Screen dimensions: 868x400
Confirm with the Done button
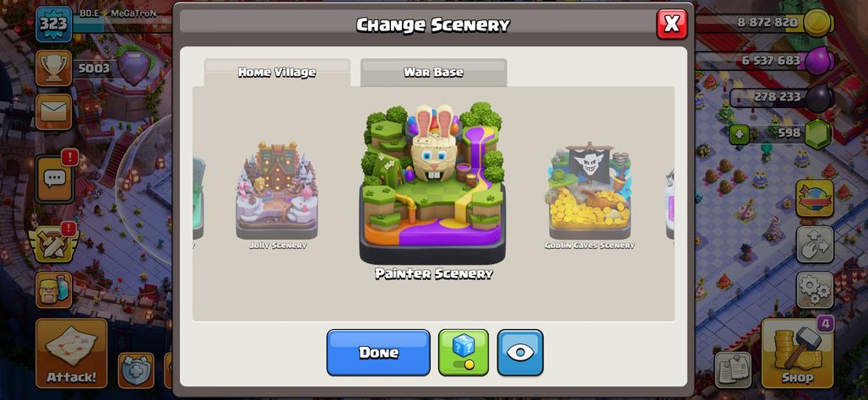point(378,353)
